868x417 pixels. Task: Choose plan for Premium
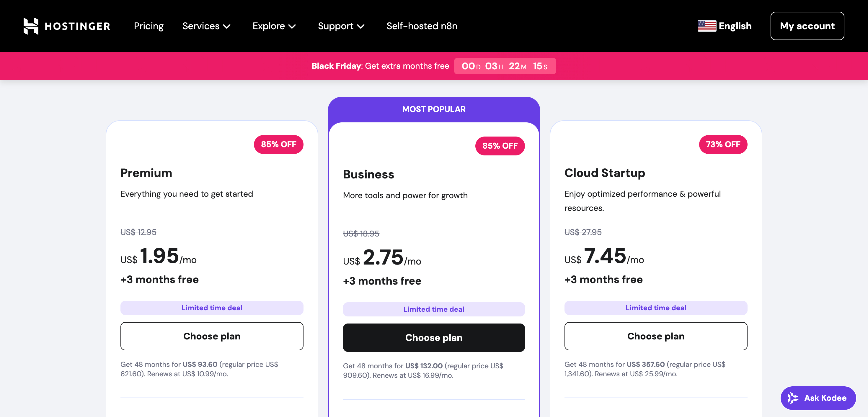[212, 336]
